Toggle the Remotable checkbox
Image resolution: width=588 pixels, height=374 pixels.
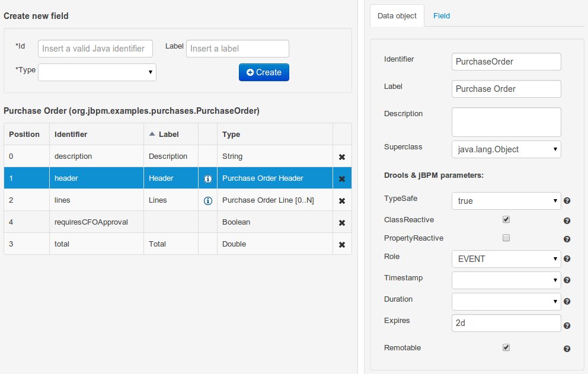(x=506, y=347)
